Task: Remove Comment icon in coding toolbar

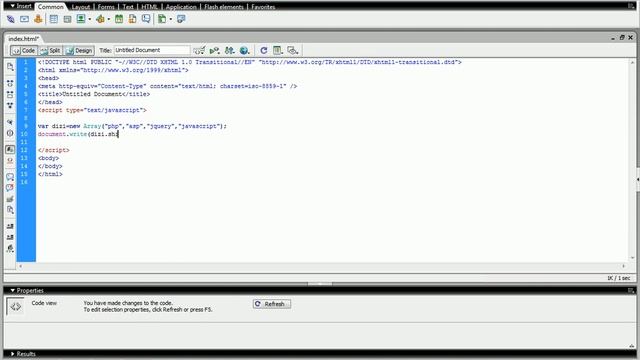Action: click(x=10, y=188)
